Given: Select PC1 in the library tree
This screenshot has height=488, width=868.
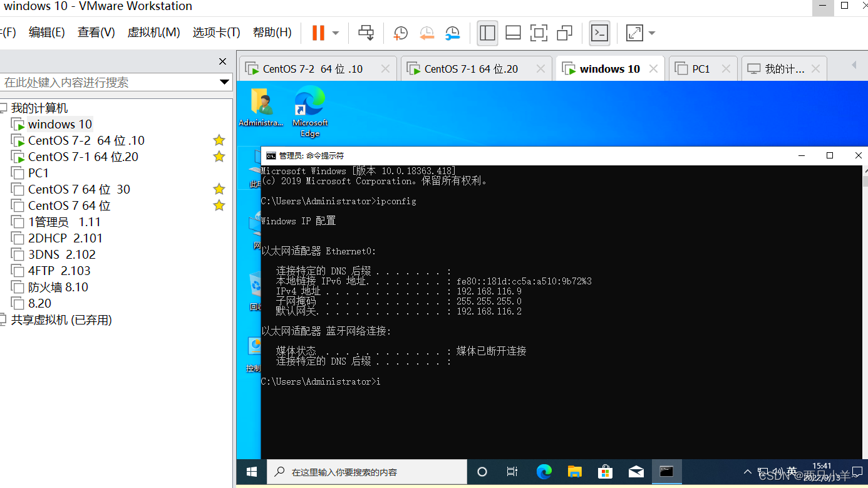Looking at the screenshot, I should tap(38, 173).
